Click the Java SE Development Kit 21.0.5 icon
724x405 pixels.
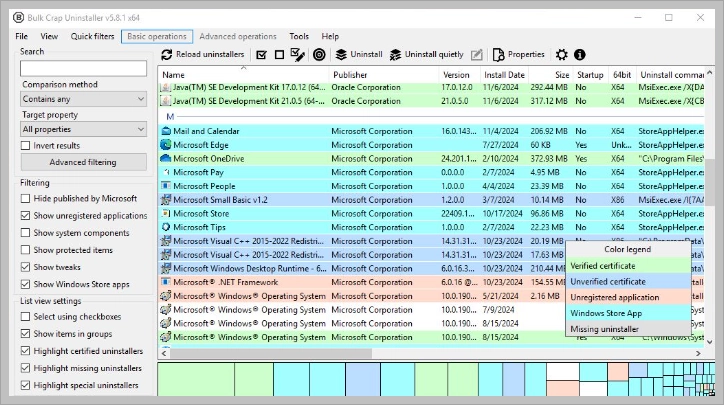pyautogui.click(x=166, y=101)
